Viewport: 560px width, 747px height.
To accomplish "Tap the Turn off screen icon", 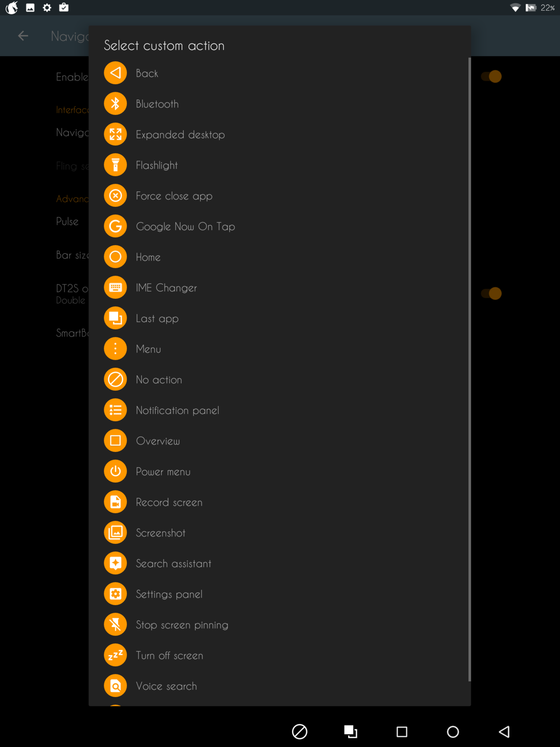I will coord(115,655).
